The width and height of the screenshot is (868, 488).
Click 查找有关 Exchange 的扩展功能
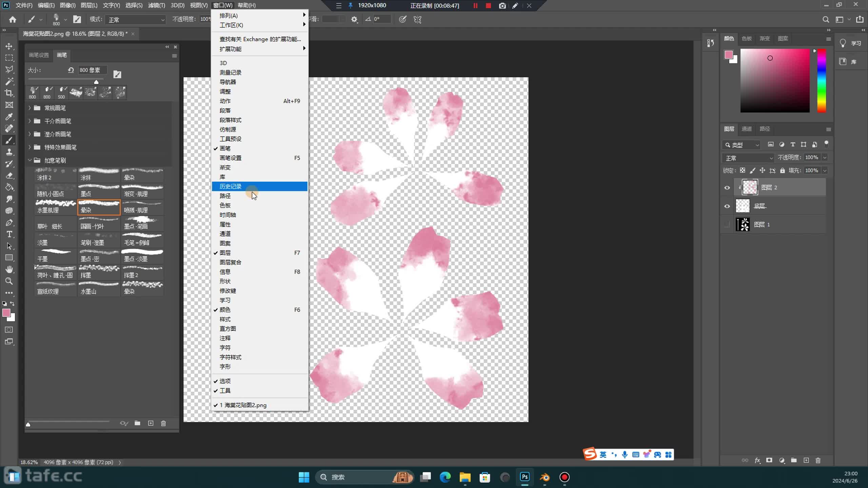coord(260,39)
